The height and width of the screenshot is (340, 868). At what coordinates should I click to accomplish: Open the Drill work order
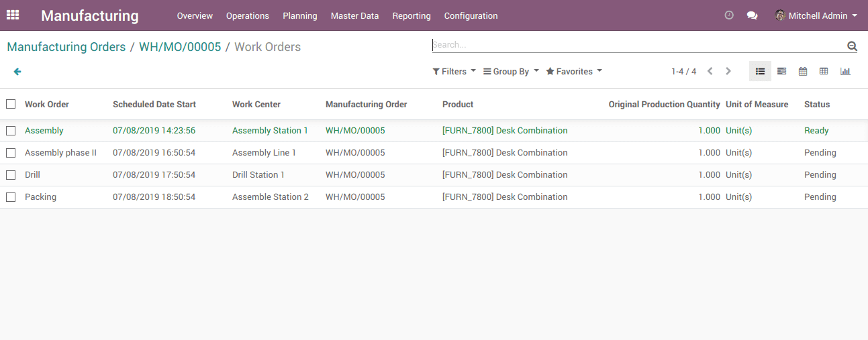click(x=32, y=175)
